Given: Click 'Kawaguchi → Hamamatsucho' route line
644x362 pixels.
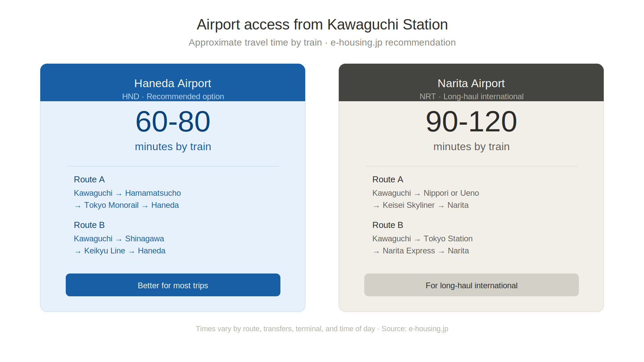Looking at the screenshot, I should 127,193.
